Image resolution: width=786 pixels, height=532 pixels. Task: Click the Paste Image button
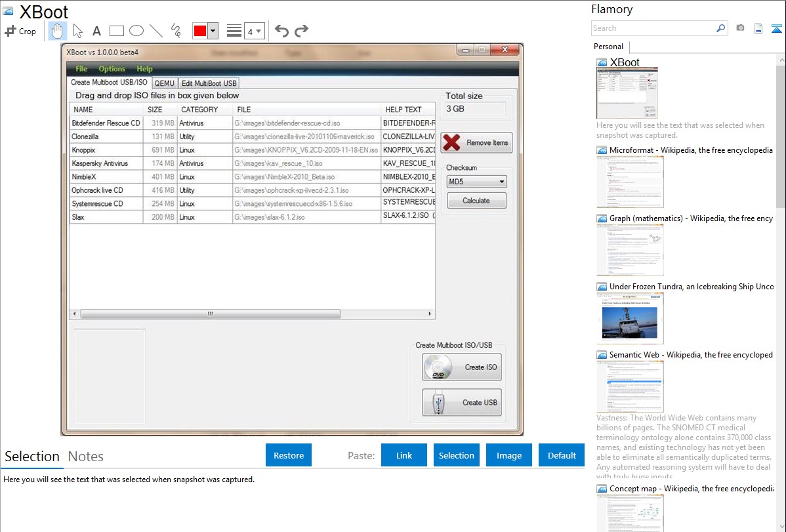pyautogui.click(x=508, y=455)
